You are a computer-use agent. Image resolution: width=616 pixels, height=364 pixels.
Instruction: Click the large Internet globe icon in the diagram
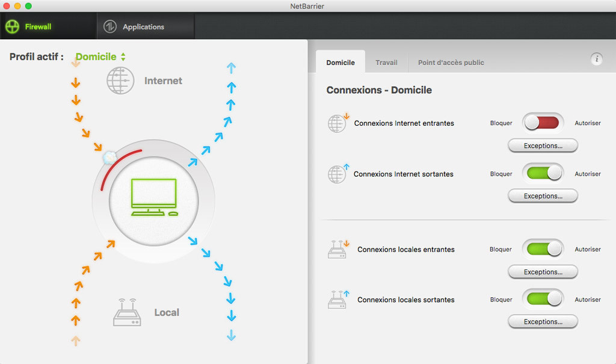(x=120, y=81)
